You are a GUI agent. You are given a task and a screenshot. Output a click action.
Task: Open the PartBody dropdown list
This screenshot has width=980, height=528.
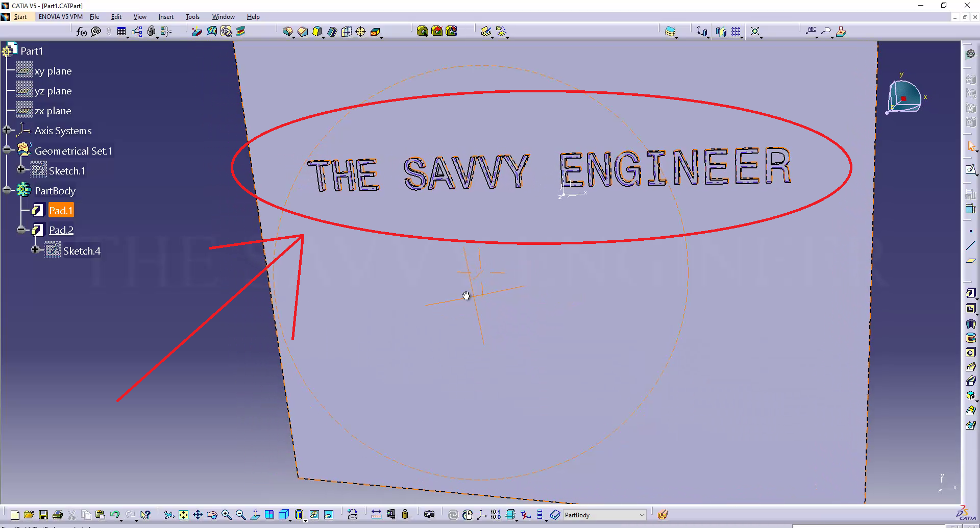point(642,515)
